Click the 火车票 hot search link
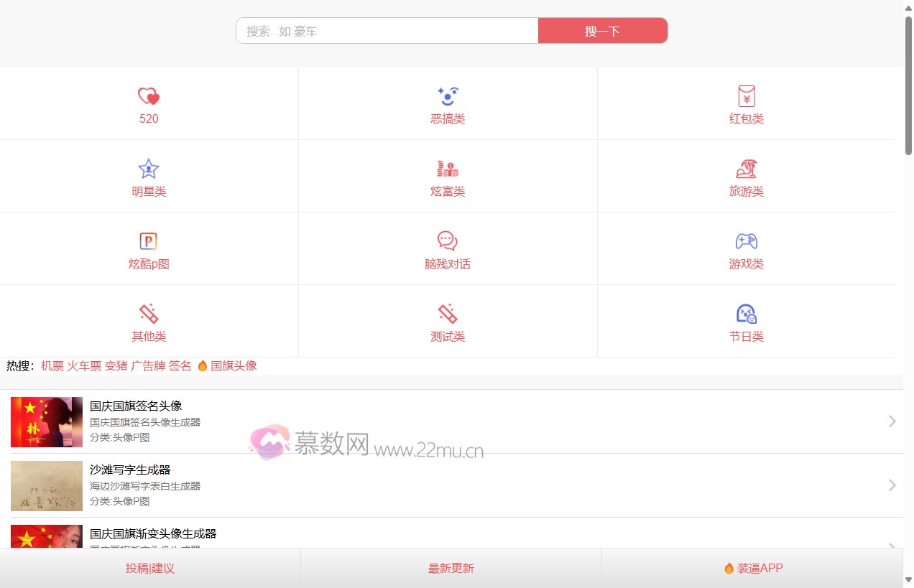Image resolution: width=914 pixels, height=588 pixels. 84,365
